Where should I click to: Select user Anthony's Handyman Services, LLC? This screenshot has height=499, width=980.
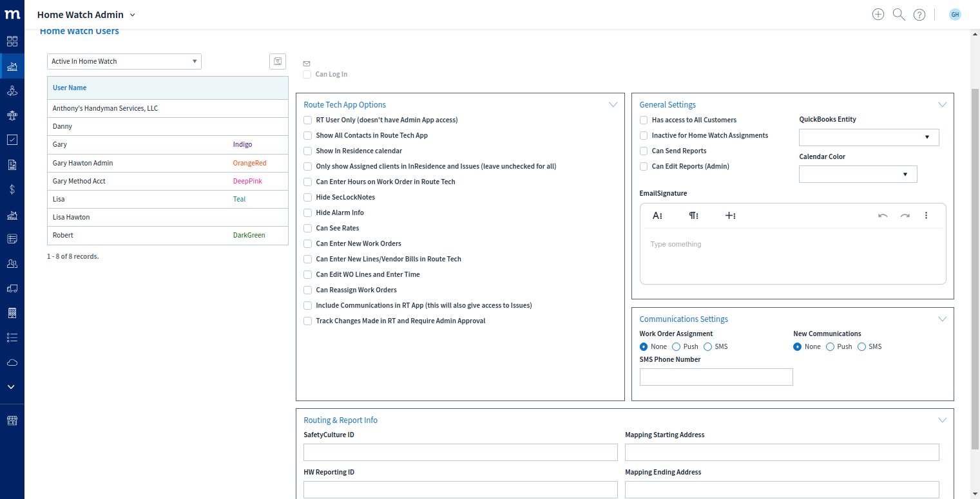click(168, 108)
